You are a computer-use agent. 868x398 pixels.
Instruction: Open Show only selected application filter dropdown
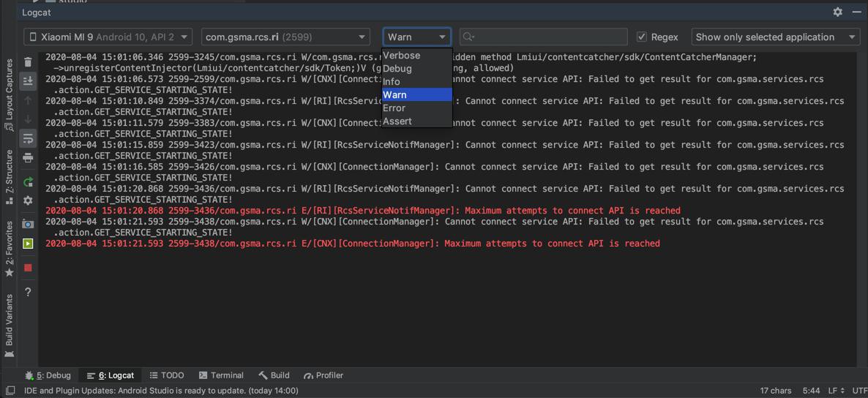point(776,37)
